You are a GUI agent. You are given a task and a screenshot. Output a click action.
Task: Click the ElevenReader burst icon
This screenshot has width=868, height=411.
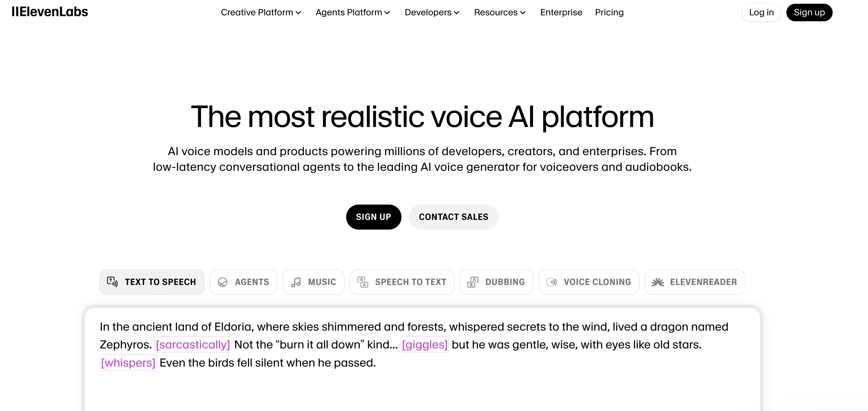657,282
